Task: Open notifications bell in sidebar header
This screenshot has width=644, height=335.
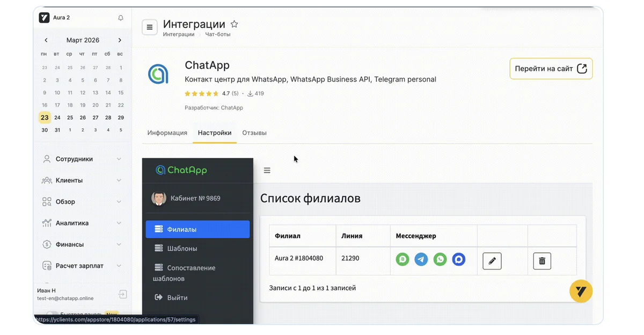Action: coord(121,18)
